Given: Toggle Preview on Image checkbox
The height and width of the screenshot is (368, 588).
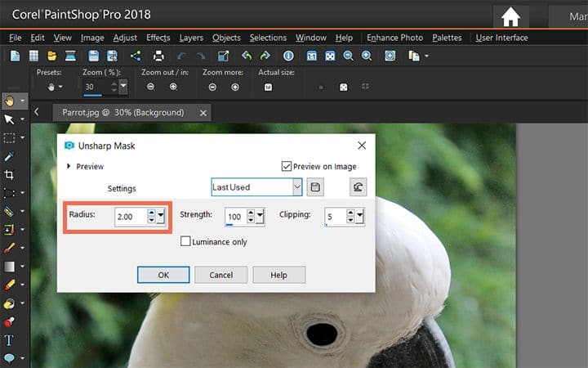Looking at the screenshot, I should coord(287,166).
